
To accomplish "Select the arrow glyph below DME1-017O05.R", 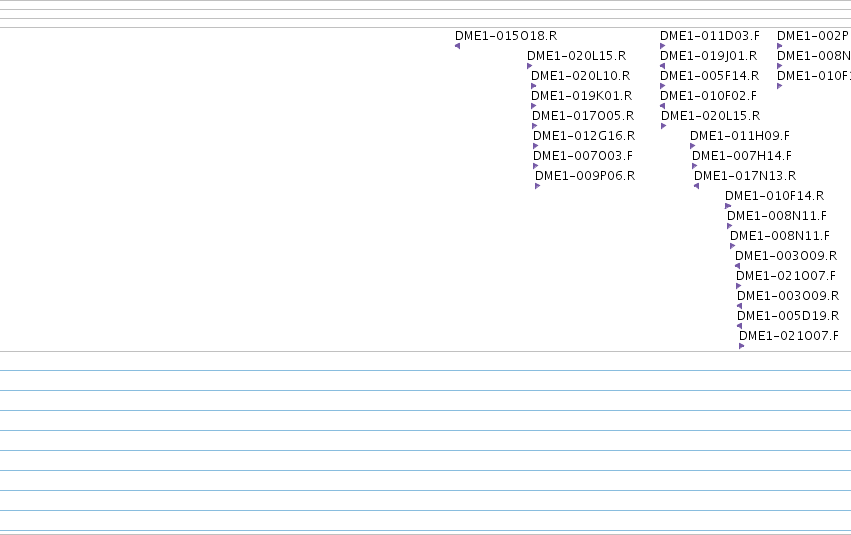I will coord(535,126).
